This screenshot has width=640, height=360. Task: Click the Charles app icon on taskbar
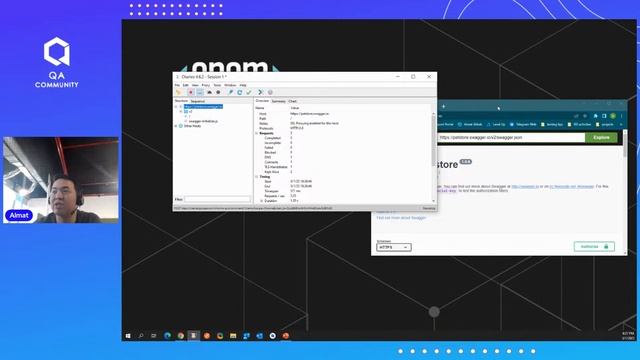pyautogui.click(x=193, y=336)
